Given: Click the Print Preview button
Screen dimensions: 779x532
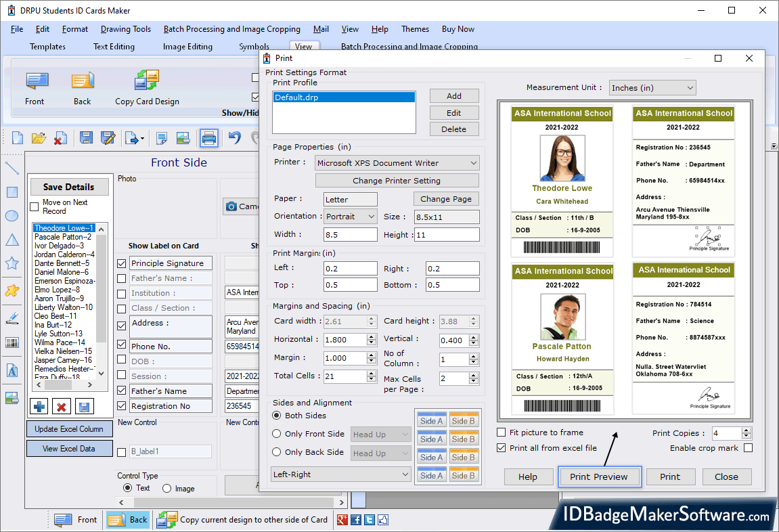Looking at the screenshot, I should 600,476.
